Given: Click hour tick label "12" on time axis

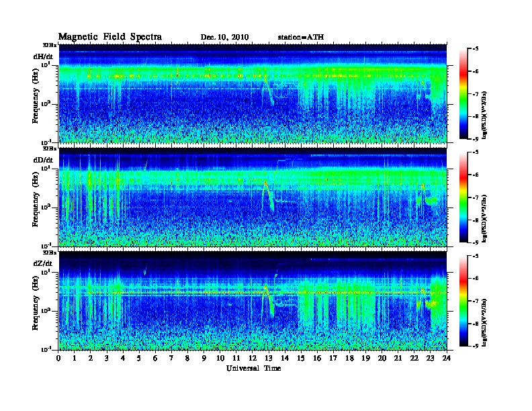Looking at the screenshot, I should pos(253,358).
